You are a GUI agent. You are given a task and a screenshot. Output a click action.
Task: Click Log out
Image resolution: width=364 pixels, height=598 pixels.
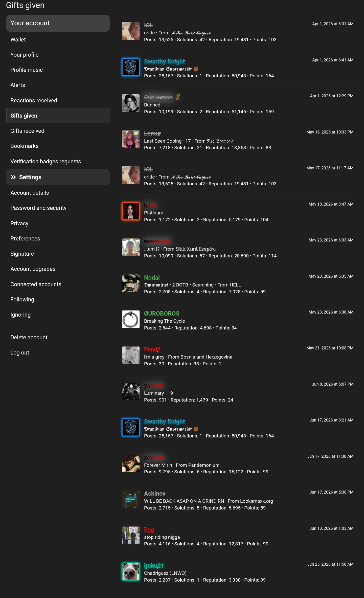coord(58,353)
